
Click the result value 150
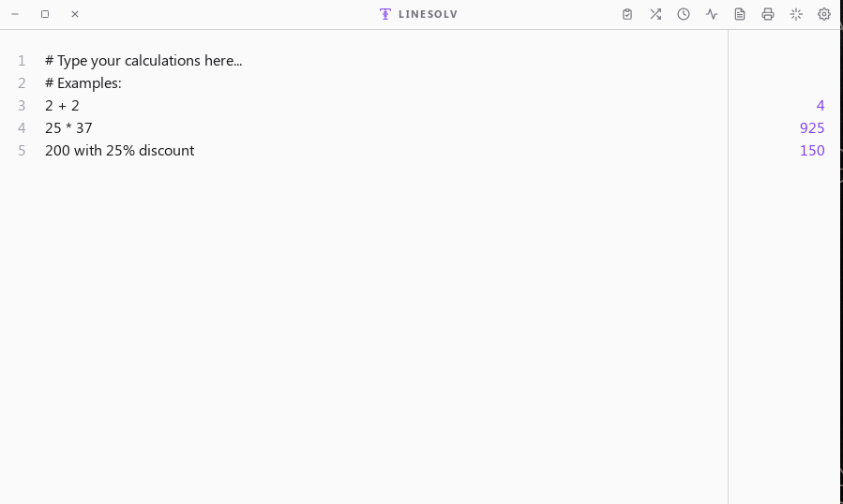(x=812, y=151)
